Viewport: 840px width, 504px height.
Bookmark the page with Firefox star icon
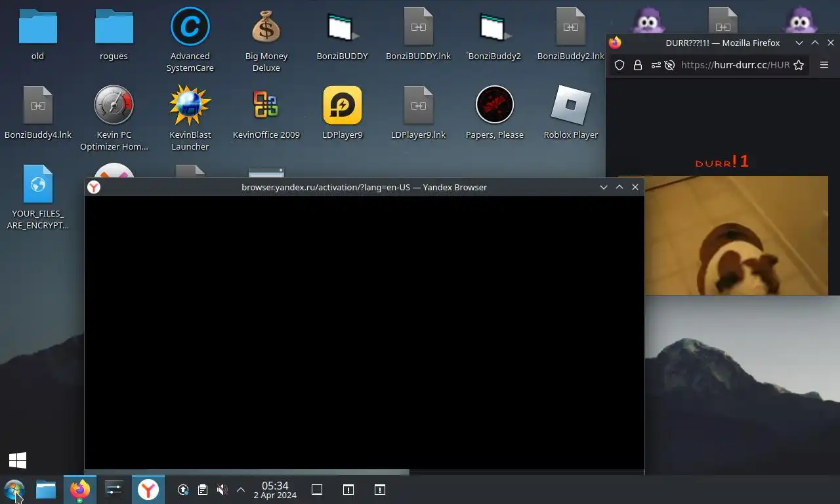(x=799, y=65)
